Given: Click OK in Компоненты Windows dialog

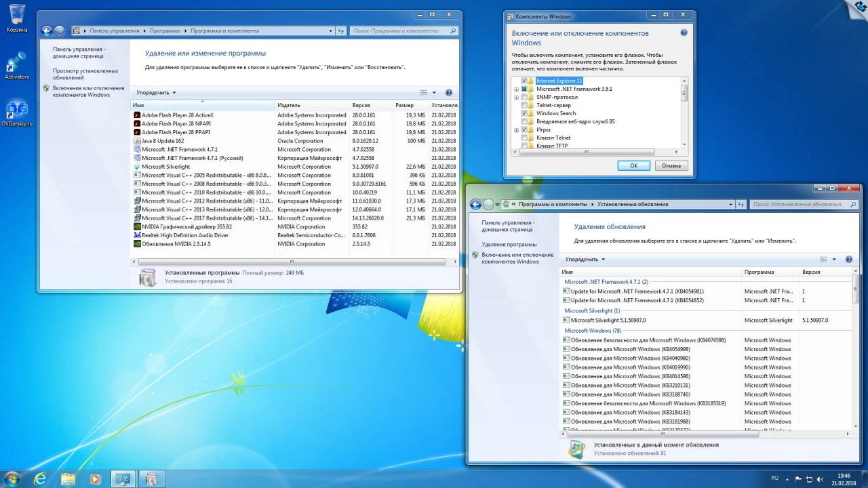Looking at the screenshot, I should pyautogui.click(x=633, y=165).
